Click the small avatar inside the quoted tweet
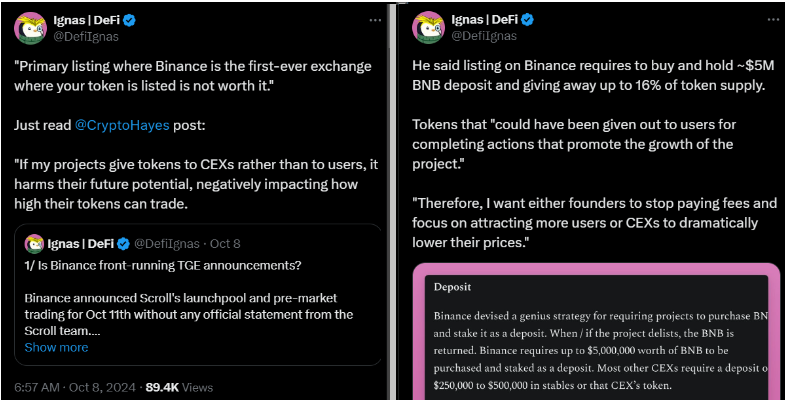The image size is (785, 400). (x=35, y=244)
